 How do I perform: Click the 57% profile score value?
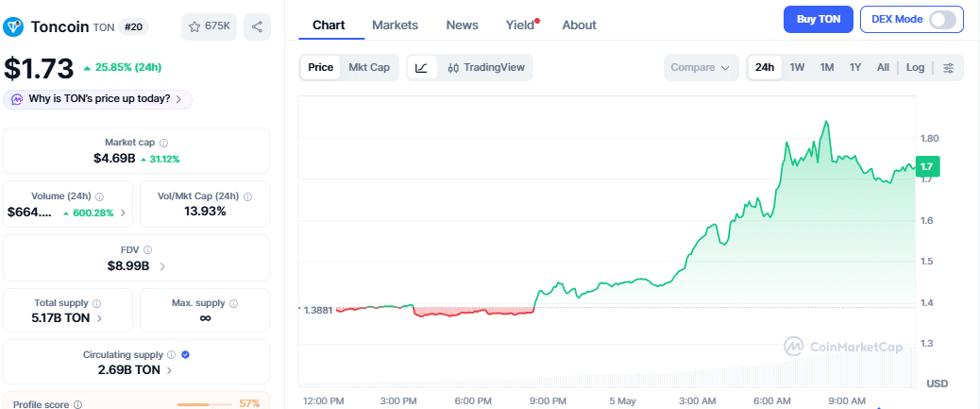click(249, 404)
